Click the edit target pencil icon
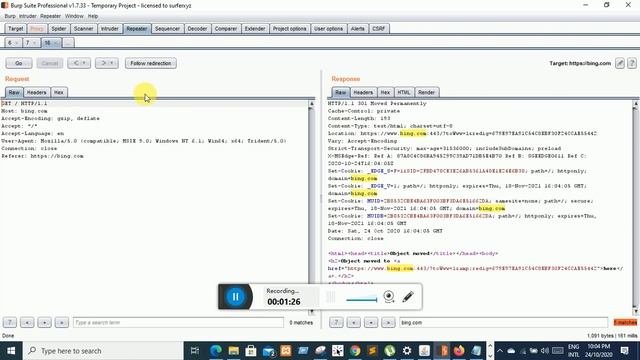The width and height of the screenshot is (640, 360). point(620,63)
